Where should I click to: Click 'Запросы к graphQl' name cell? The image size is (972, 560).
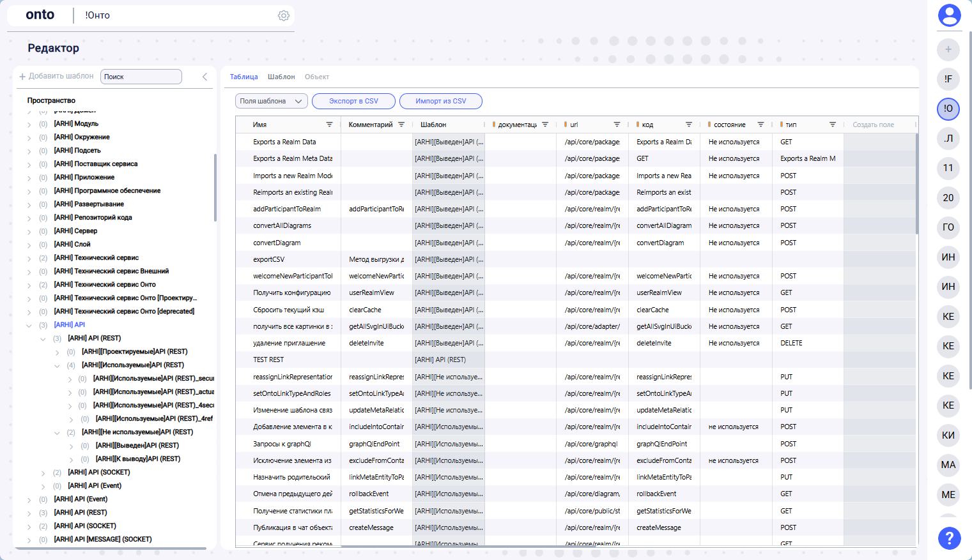[x=282, y=444]
